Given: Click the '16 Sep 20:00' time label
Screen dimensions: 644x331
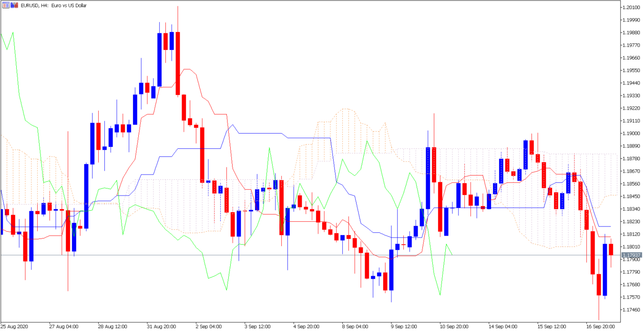Looking at the screenshot, I should pyautogui.click(x=601, y=327).
